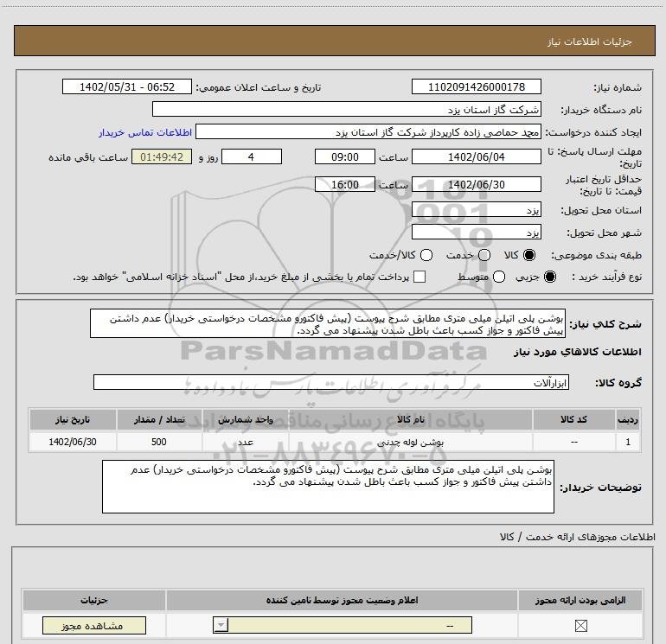Click the استان محل تحویل field یزد
666x644 pixels.
476,210
